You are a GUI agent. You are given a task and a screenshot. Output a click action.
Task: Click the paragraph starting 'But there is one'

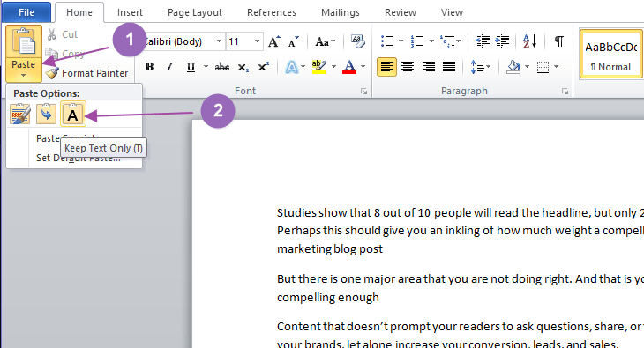click(x=460, y=288)
